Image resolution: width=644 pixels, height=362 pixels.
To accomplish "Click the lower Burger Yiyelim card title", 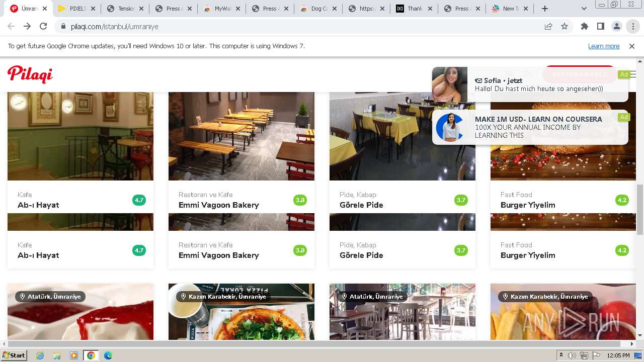I will 528,255.
